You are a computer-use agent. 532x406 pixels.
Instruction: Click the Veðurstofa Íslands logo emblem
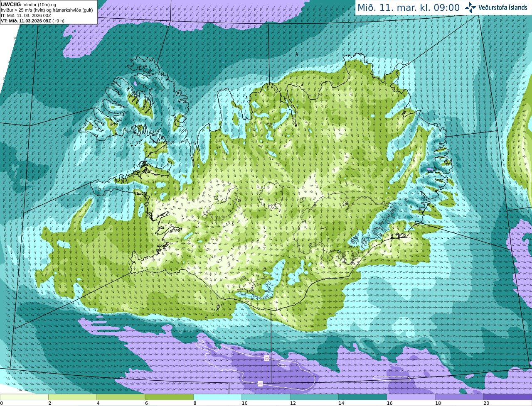point(471,7)
